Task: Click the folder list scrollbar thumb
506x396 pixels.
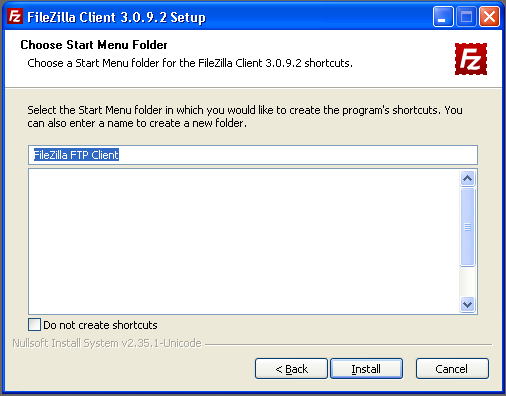Action: pos(467,227)
